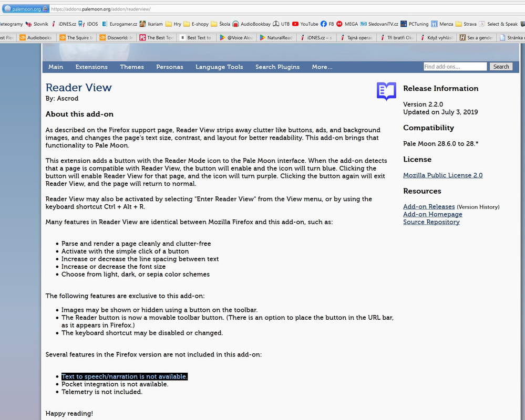Switch to the Tajná operac tab
The height and width of the screenshot is (420, 525).
pos(357,37)
